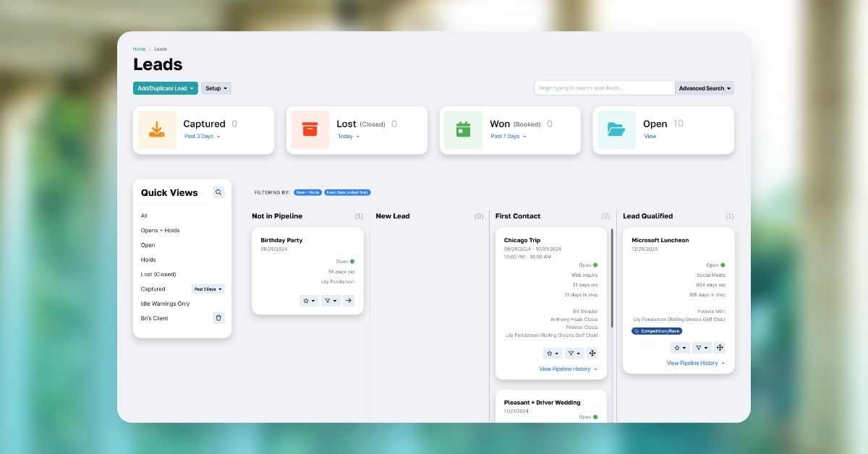Open the Chicago Trip lead title
The height and width of the screenshot is (454, 868).
pyautogui.click(x=522, y=240)
